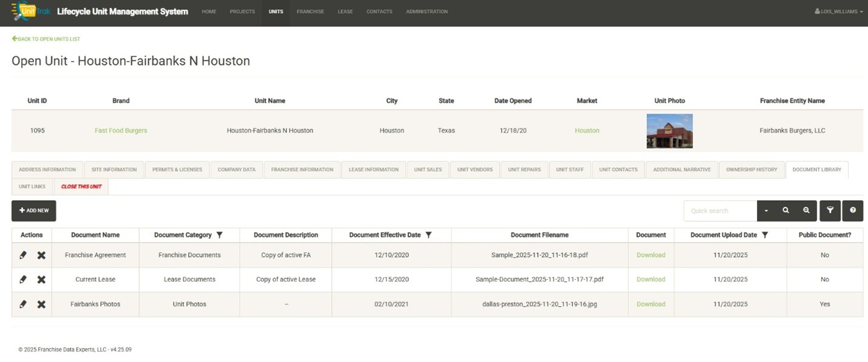Filter by Document Upload Date funnel
Image resolution: width=868 pixels, height=362 pixels.
[x=765, y=235]
